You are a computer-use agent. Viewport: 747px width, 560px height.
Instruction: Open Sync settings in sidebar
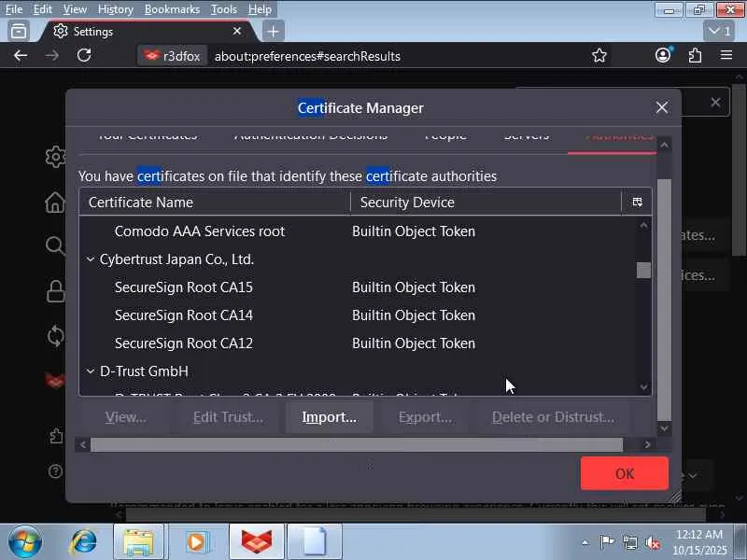[x=55, y=336]
